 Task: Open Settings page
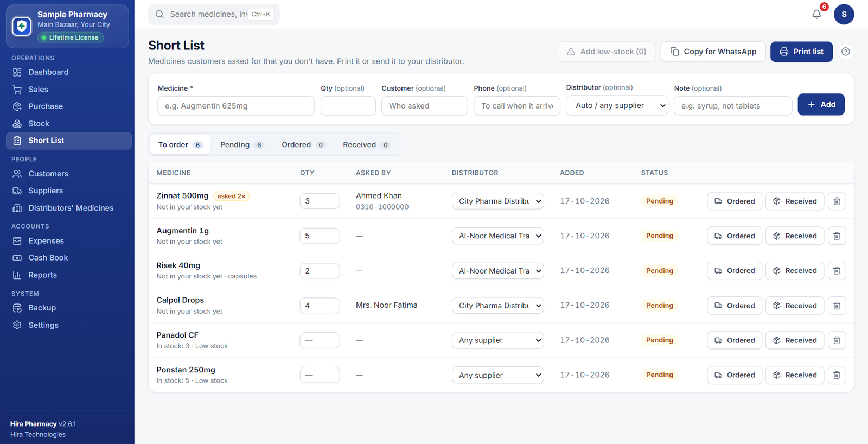coord(69,325)
